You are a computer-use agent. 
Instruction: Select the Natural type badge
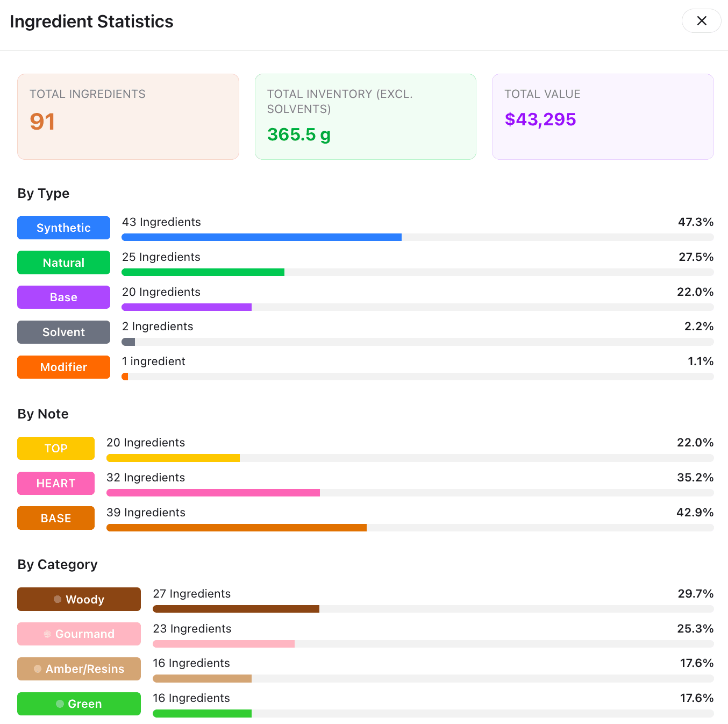(x=63, y=262)
